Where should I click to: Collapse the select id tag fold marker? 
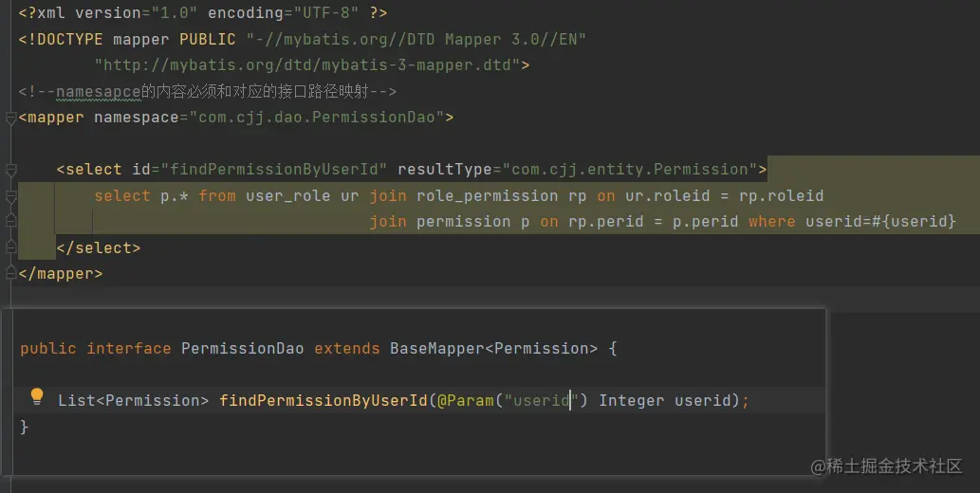(x=10, y=170)
